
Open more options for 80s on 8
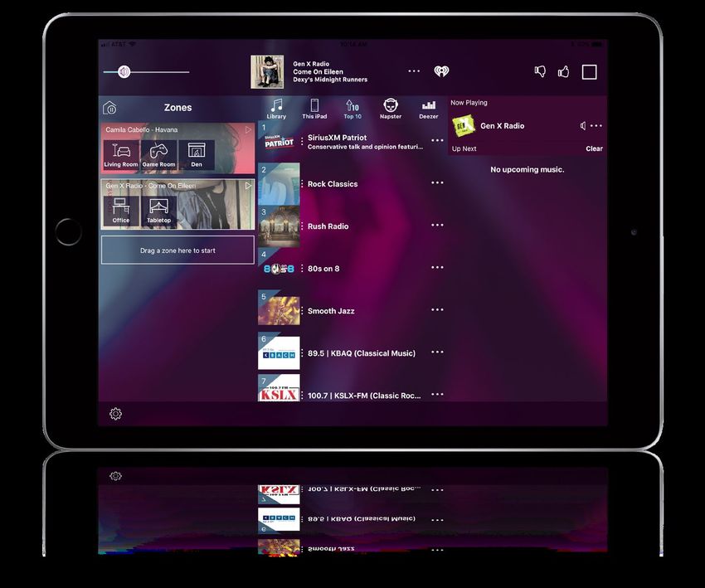(437, 267)
